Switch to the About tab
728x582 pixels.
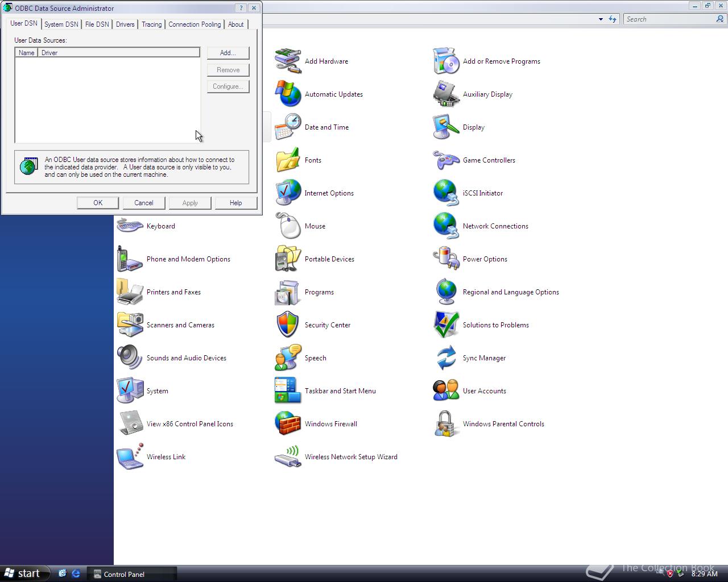pos(236,24)
